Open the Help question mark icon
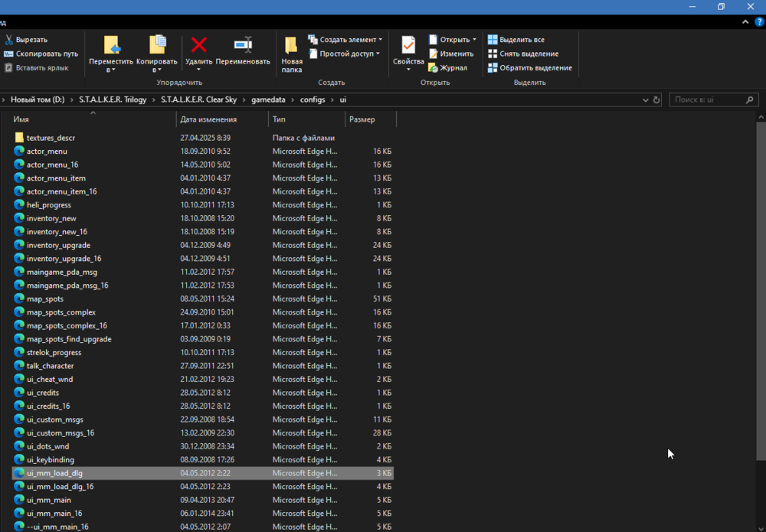 click(759, 22)
